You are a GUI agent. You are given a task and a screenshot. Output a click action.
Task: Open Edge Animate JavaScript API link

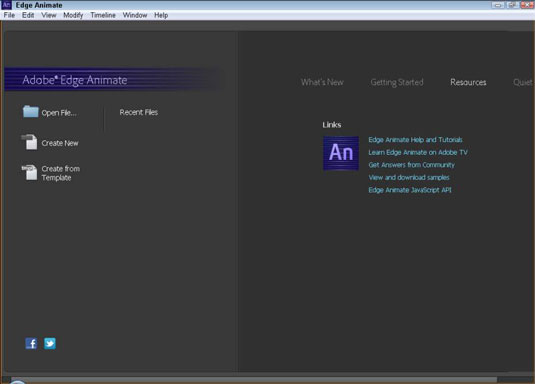[409, 190]
